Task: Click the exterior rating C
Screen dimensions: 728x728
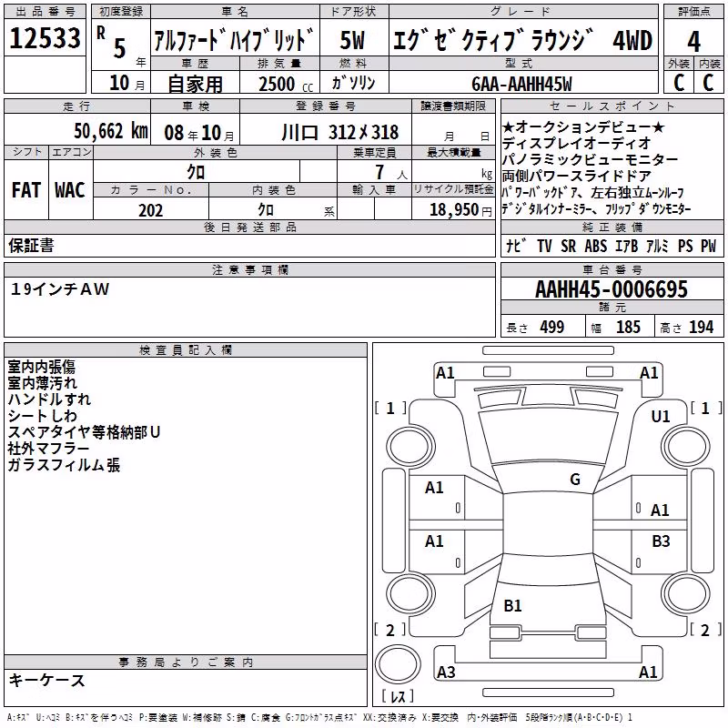Action: (x=679, y=83)
